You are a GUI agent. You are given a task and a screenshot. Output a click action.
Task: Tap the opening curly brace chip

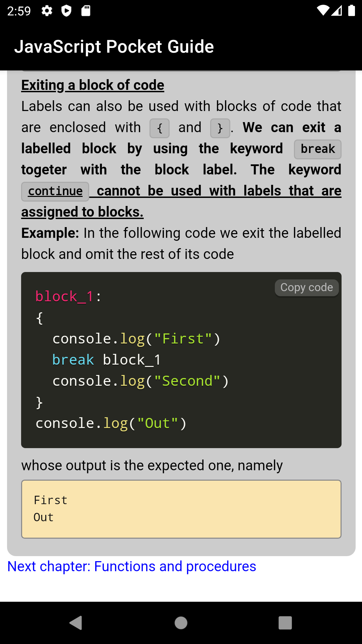click(160, 128)
